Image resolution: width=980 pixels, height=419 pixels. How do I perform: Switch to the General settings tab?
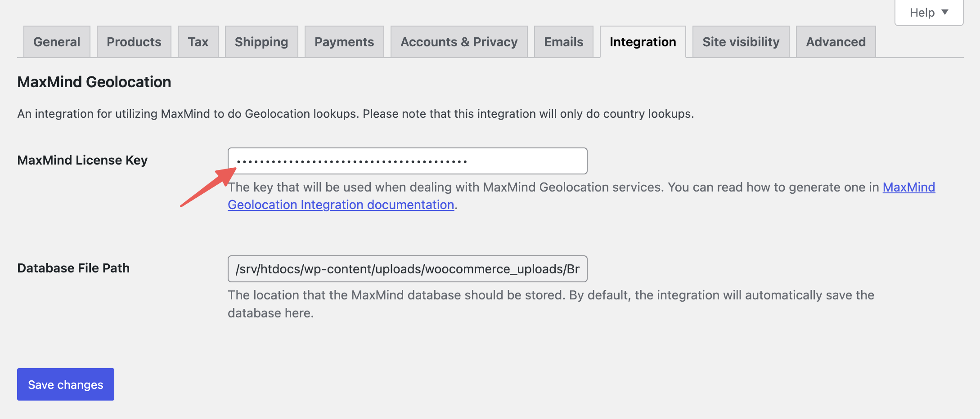click(x=56, y=41)
